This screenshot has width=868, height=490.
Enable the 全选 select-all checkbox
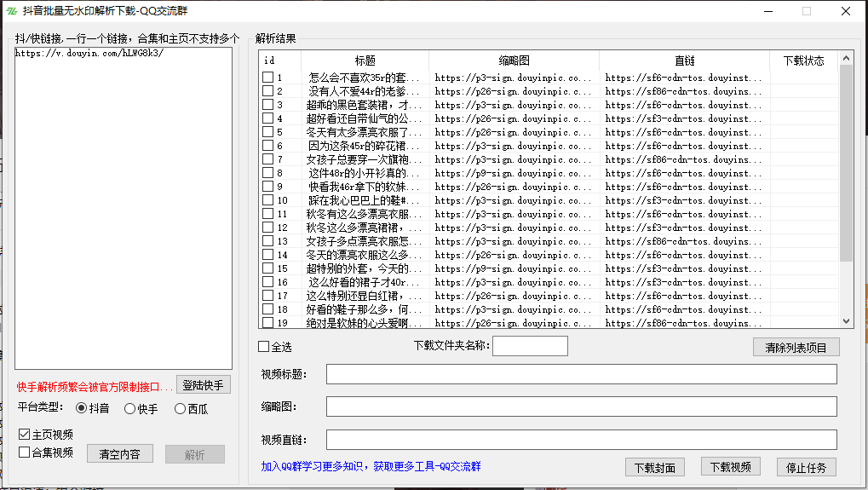(x=263, y=347)
